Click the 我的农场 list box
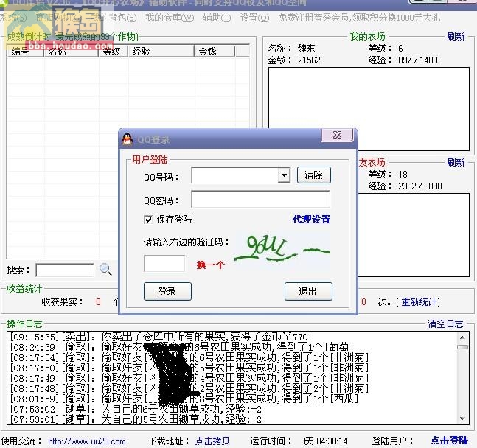477x448 pixels. (x=369, y=109)
